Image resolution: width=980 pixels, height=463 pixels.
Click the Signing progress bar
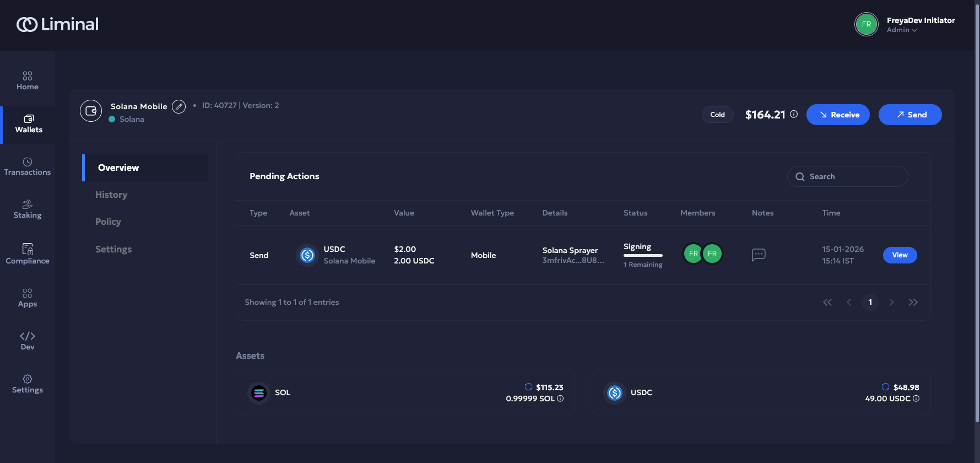[643, 255]
